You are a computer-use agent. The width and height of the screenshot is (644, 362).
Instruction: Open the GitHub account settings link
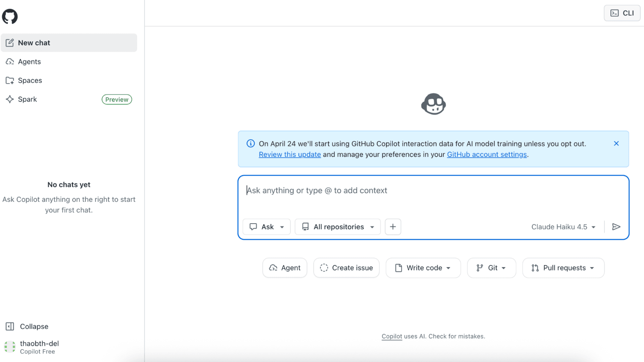coord(487,155)
